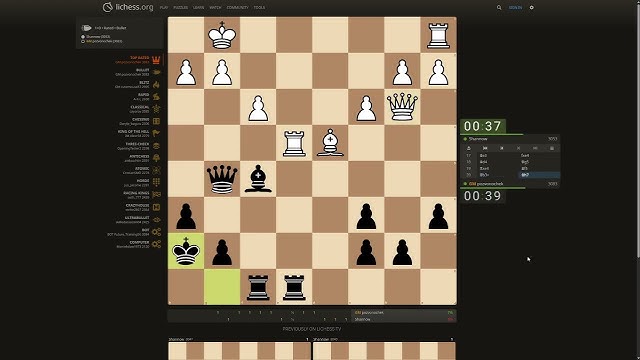Click the black queen on the board
640x360 pixels.
tap(222, 179)
